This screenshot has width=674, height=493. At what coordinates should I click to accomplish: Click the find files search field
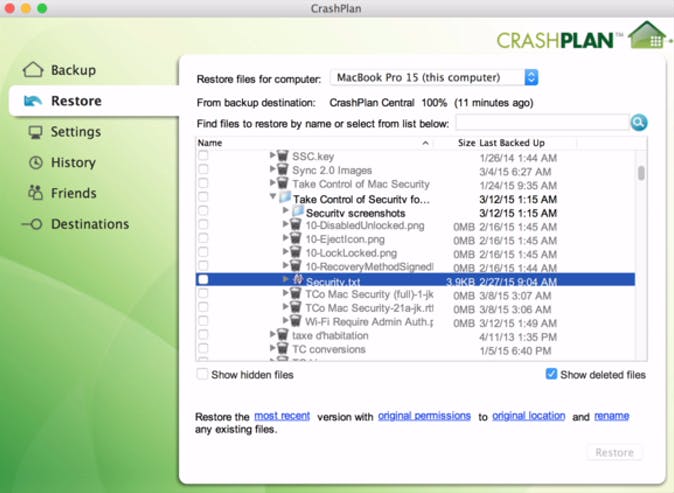click(542, 123)
